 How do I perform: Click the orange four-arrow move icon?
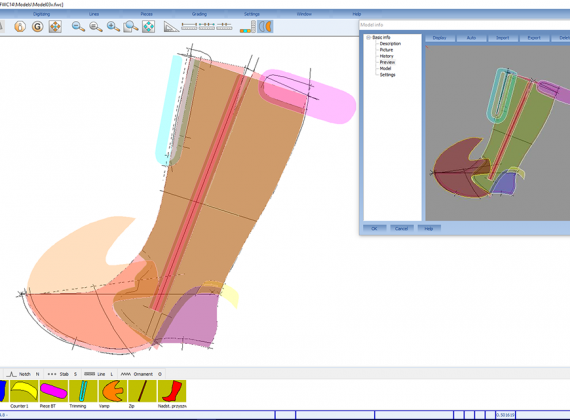coord(55,27)
